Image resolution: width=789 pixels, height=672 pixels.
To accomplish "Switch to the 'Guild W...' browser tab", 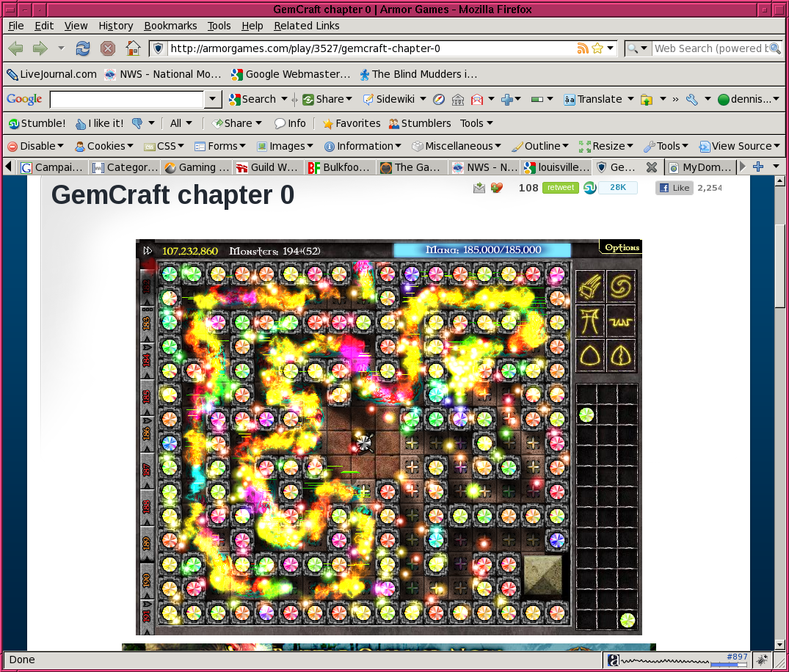I will (x=266, y=167).
